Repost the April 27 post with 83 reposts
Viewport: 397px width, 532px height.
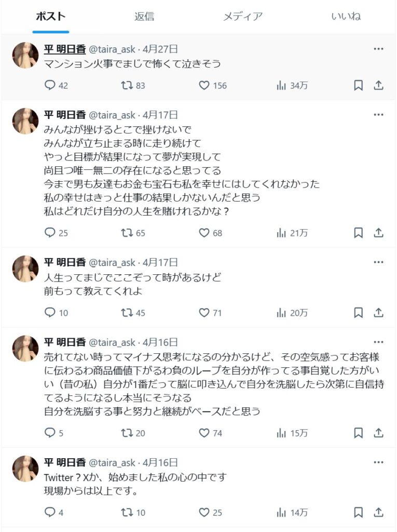pos(133,85)
